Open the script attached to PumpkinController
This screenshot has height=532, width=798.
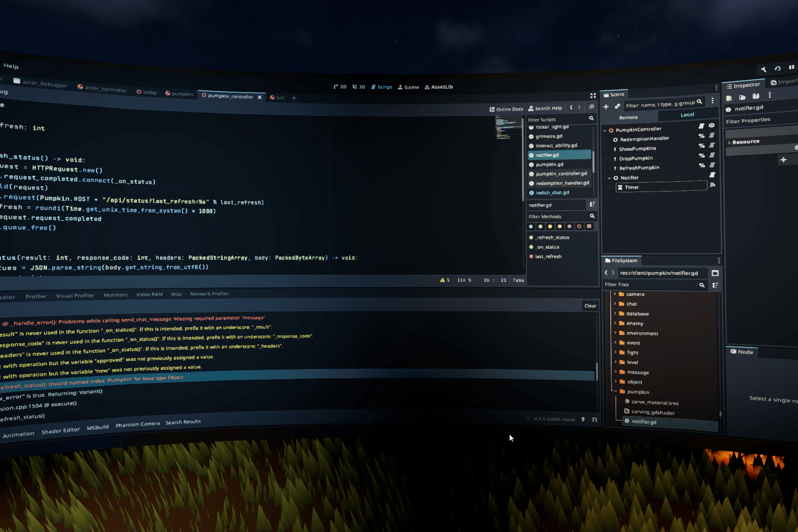coord(701,126)
